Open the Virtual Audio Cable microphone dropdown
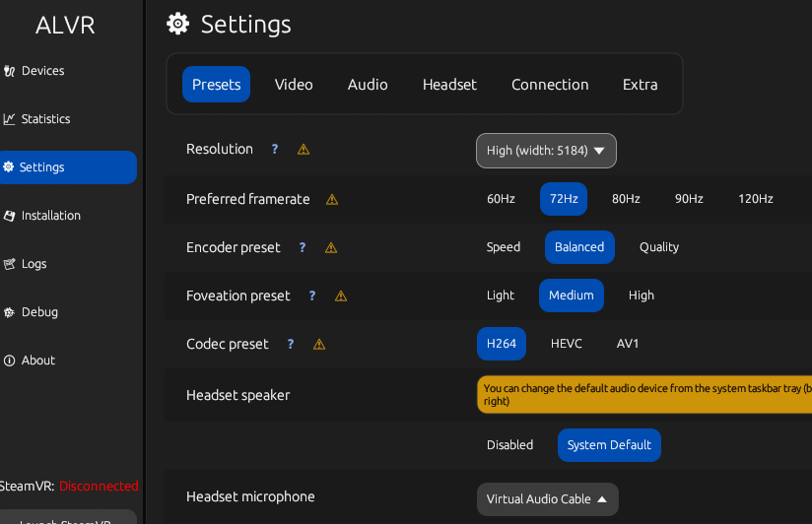This screenshot has width=812, height=524. point(547,499)
